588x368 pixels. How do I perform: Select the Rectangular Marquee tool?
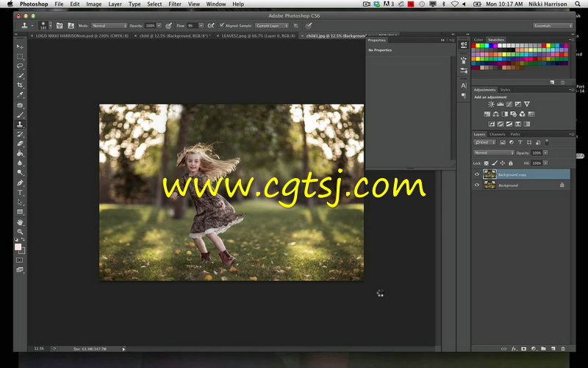click(x=20, y=57)
